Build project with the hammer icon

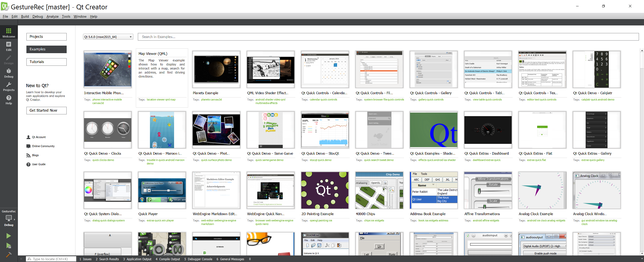[x=9, y=255]
